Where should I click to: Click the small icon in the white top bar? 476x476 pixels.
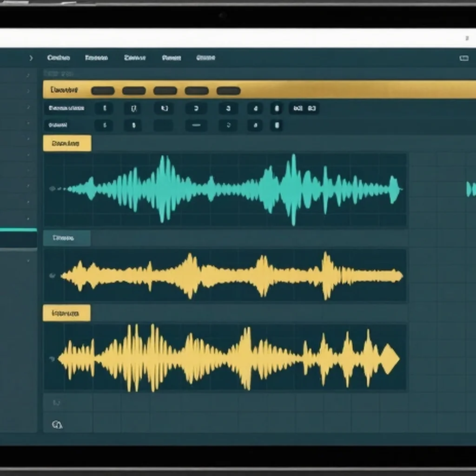pos(467,38)
